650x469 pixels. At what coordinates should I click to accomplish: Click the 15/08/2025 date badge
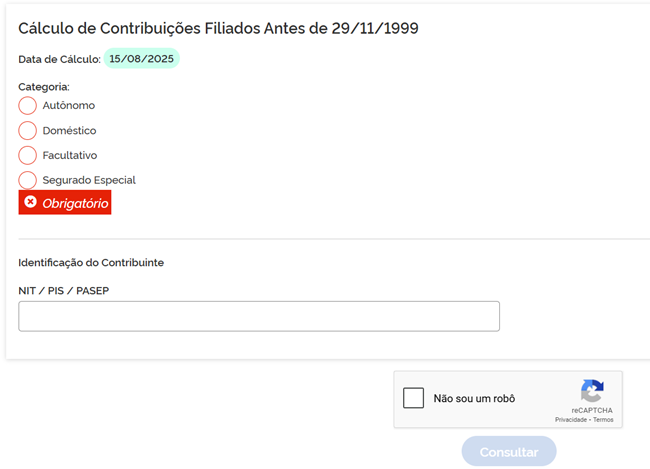(x=141, y=59)
